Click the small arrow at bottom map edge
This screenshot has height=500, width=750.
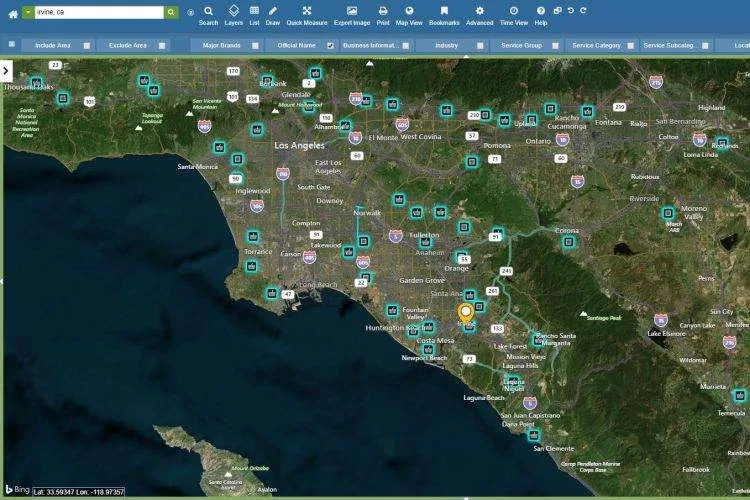pos(466,498)
